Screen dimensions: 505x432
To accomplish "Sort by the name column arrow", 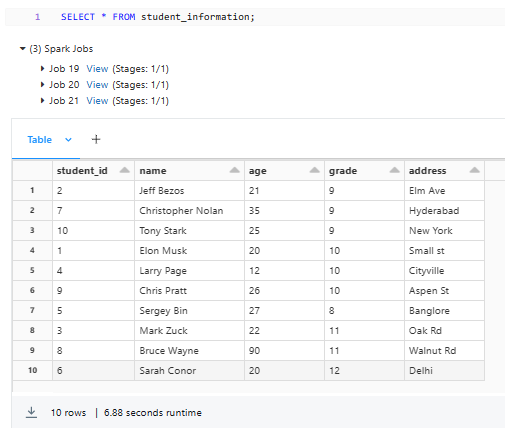I will pyautogui.click(x=235, y=170).
